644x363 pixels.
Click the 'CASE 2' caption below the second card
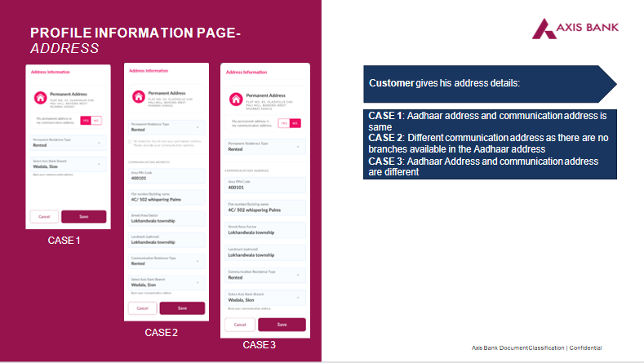tap(161, 332)
